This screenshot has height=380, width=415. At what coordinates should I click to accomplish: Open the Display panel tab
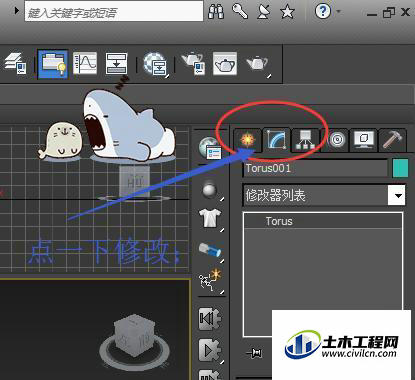(364, 140)
